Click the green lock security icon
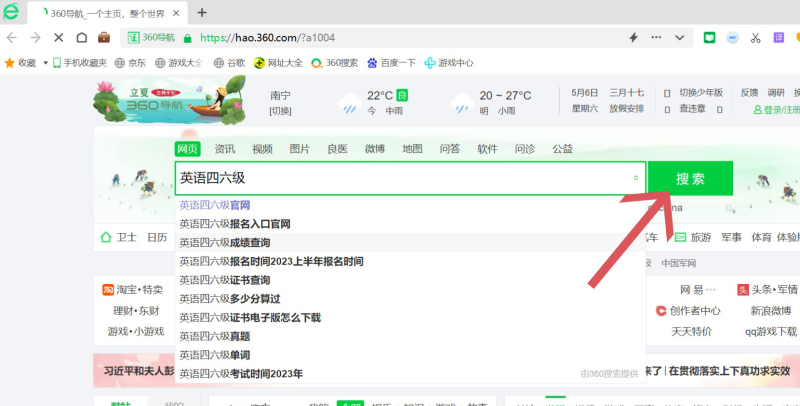 pos(187,38)
